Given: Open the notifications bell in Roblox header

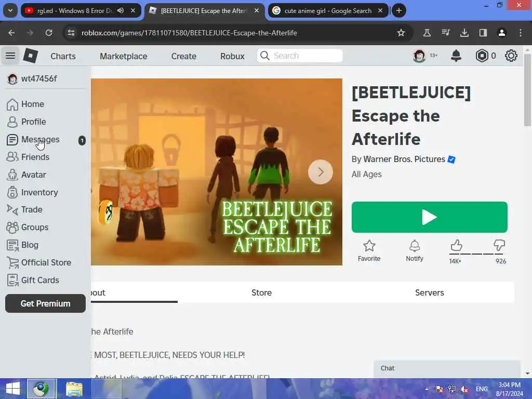Looking at the screenshot, I should pos(456,56).
